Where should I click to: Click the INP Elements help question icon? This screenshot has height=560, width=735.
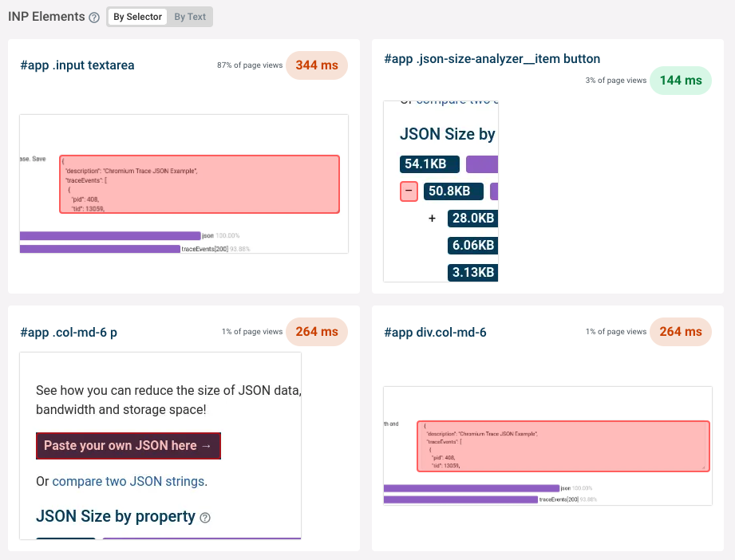[x=94, y=18]
